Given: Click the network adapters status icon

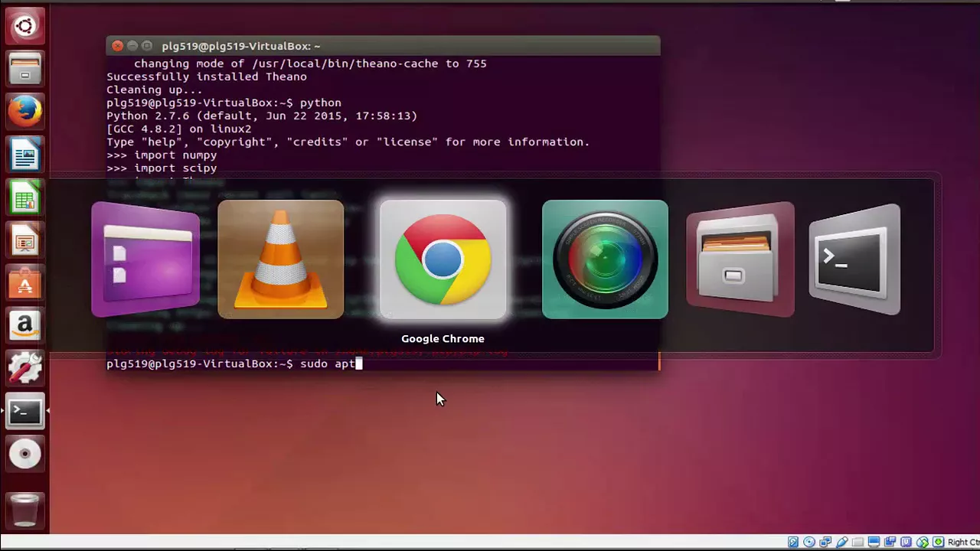Looking at the screenshot, I should 825,542.
